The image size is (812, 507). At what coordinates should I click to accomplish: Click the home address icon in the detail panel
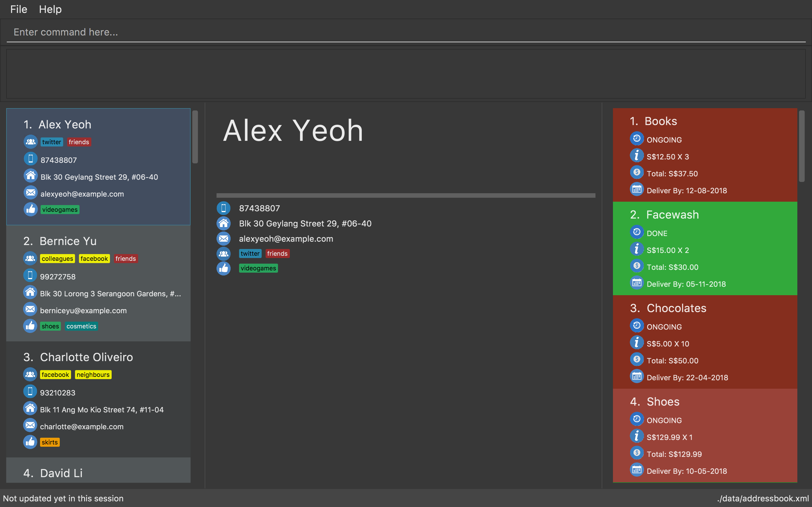(x=224, y=223)
